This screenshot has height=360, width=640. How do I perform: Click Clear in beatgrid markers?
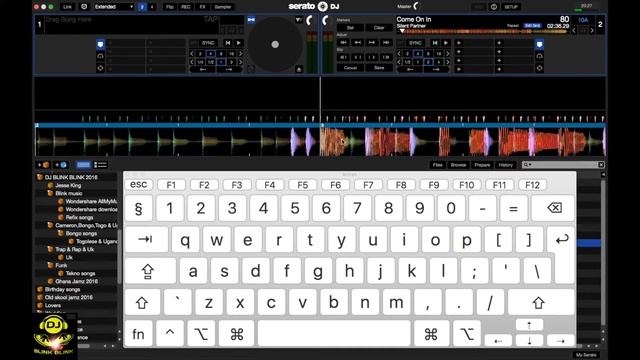pos(379,28)
